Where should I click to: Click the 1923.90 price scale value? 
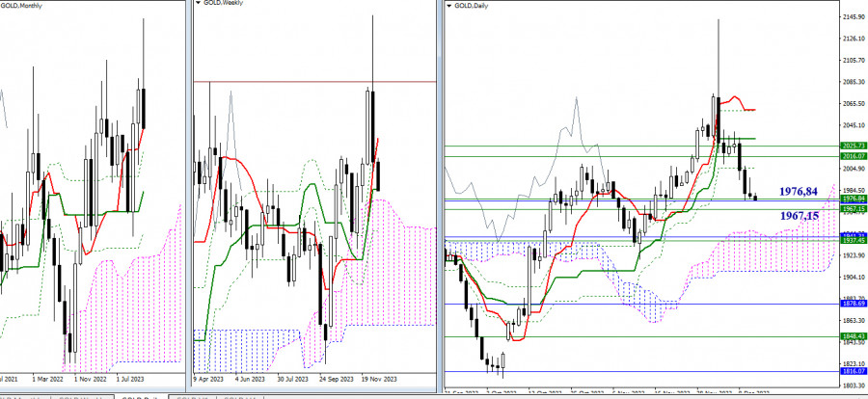(854, 255)
